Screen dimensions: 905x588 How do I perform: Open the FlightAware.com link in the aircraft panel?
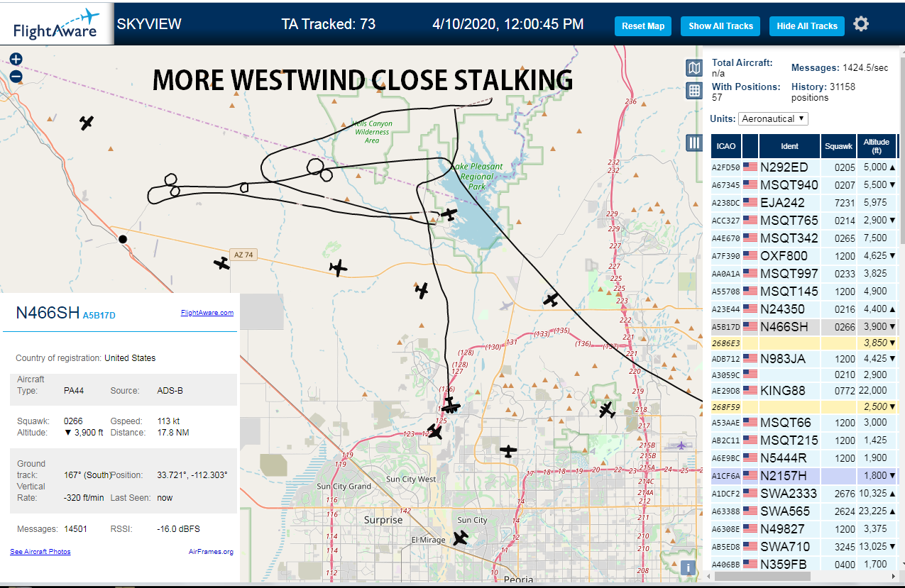click(x=207, y=312)
